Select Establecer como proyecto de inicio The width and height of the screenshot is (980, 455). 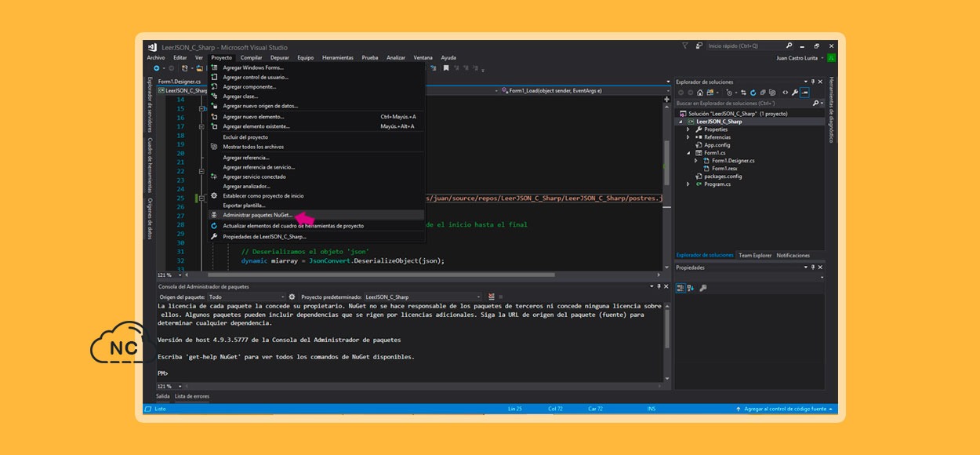point(316,196)
